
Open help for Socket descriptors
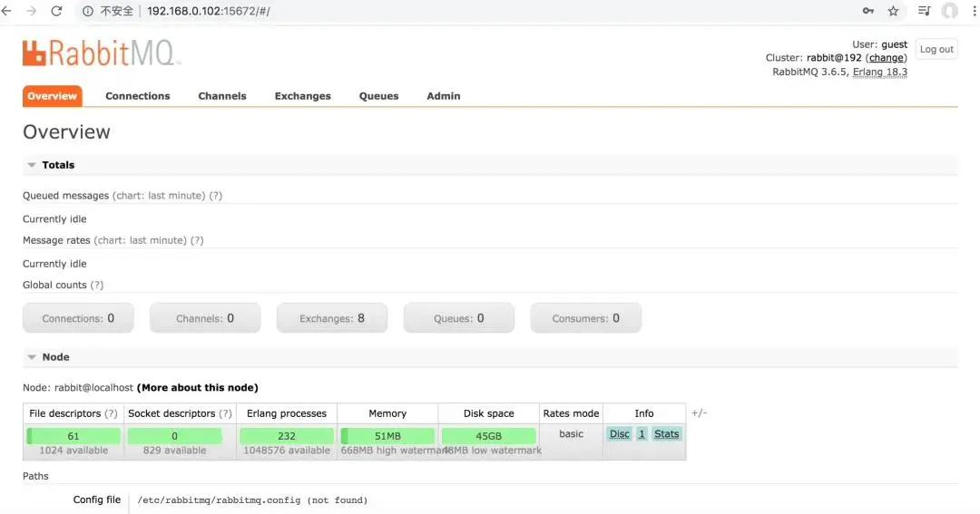(226, 413)
